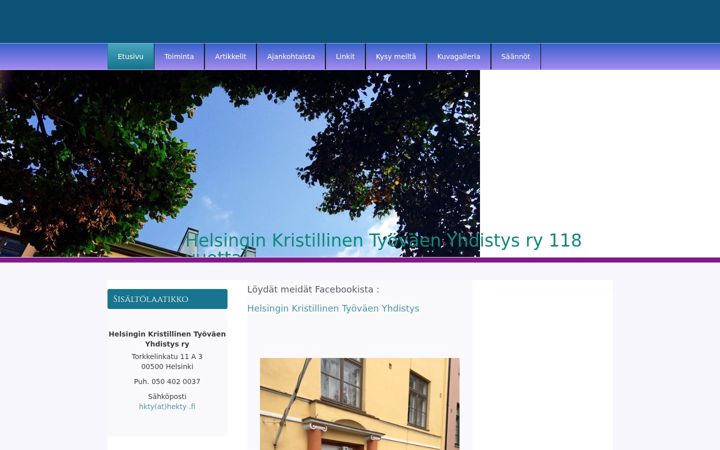Click the tree canopy banner image
This screenshot has height=450, width=720.
pos(240,163)
